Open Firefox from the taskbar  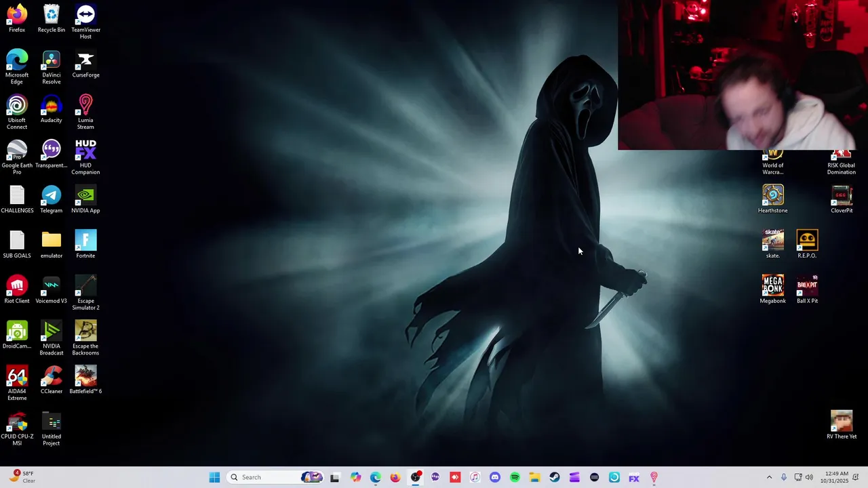pos(395,477)
